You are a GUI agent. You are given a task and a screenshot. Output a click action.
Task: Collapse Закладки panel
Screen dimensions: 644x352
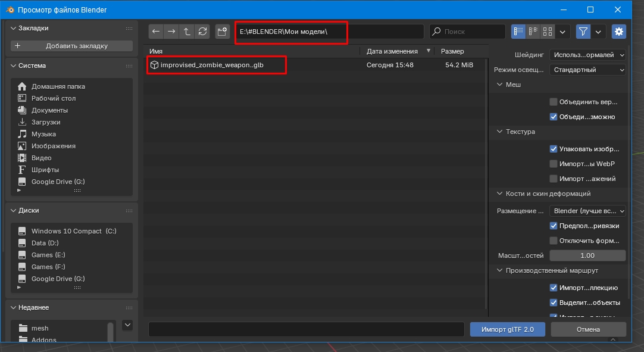[x=13, y=28]
